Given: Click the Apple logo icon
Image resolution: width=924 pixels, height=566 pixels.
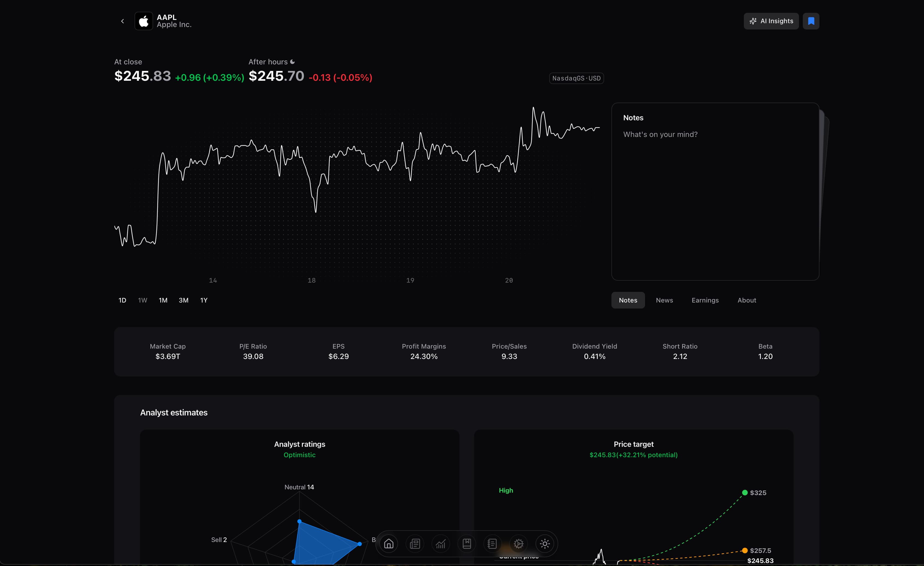Looking at the screenshot, I should [144, 21].
